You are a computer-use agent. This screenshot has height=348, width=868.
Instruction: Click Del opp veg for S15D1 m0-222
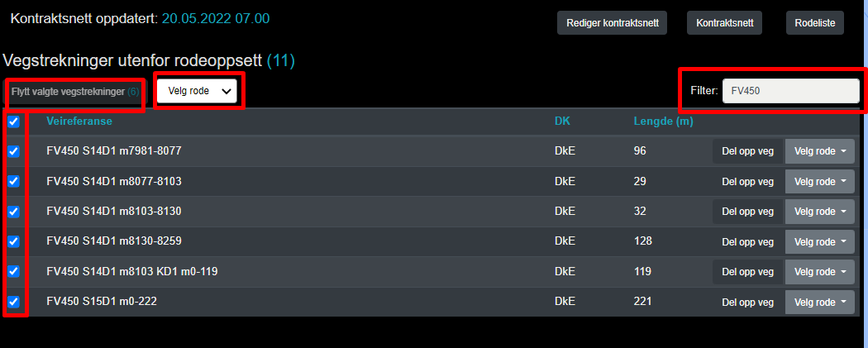point(747,303)
